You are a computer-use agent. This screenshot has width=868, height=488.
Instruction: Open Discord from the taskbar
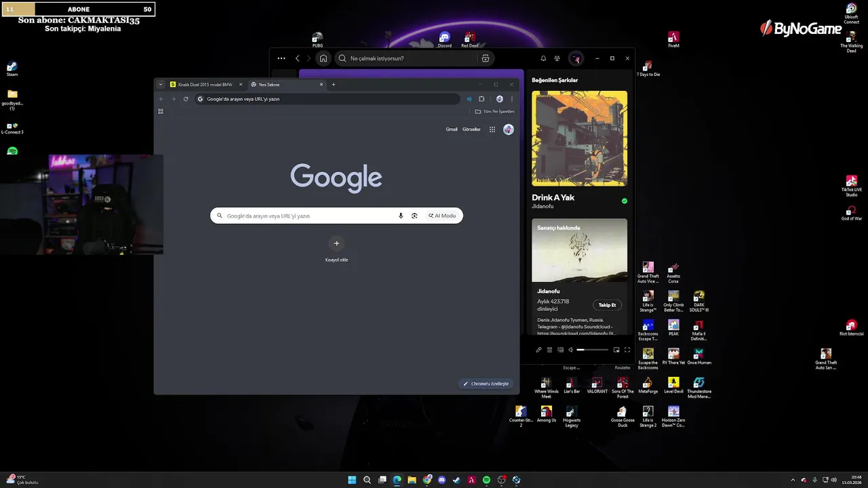[441, 480]
